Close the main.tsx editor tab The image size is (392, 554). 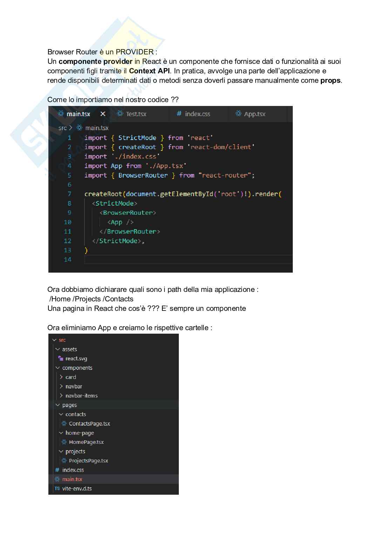[x=103, y=114]
